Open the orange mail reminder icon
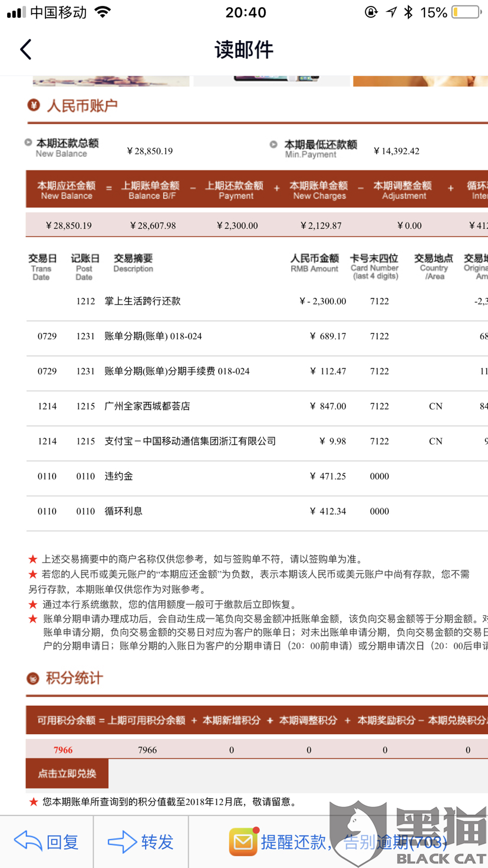This screenshot has width=488, height=868. (243, 841)
